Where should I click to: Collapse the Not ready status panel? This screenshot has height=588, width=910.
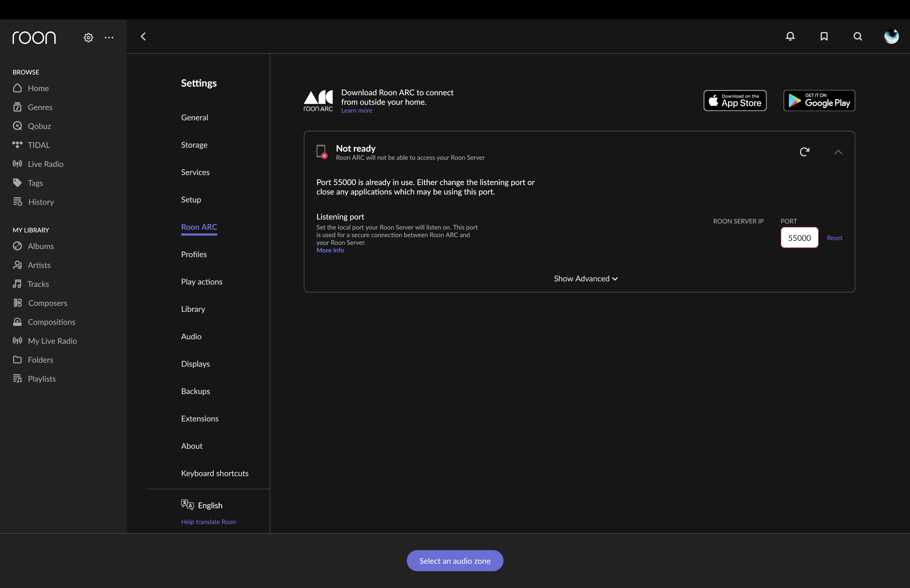click(x=838, y=152)
